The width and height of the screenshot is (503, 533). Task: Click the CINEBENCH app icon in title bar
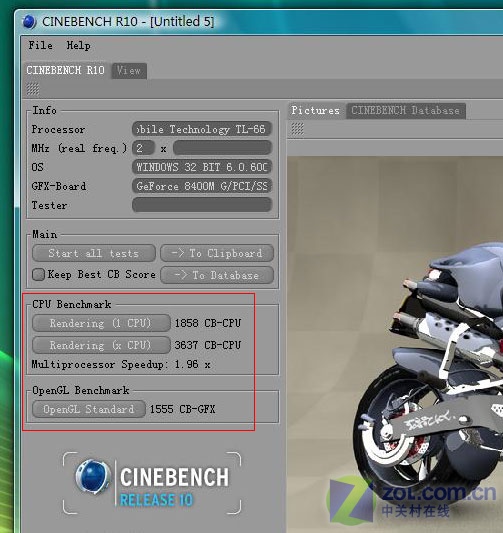point(29,21)
